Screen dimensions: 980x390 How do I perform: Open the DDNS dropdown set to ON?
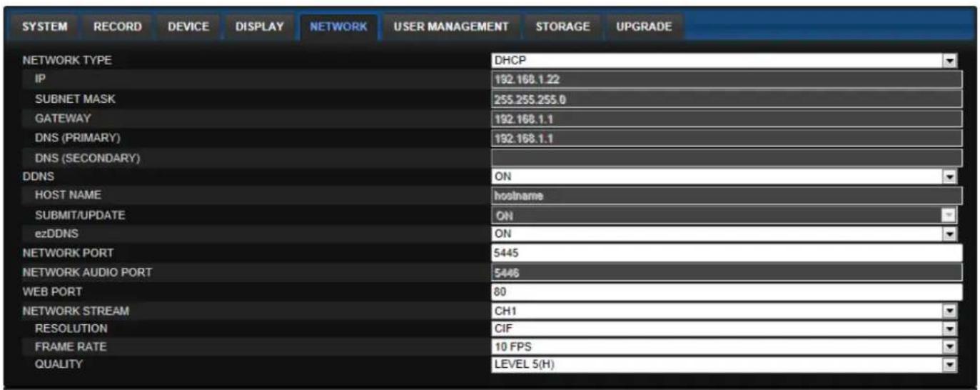point(724,176)
